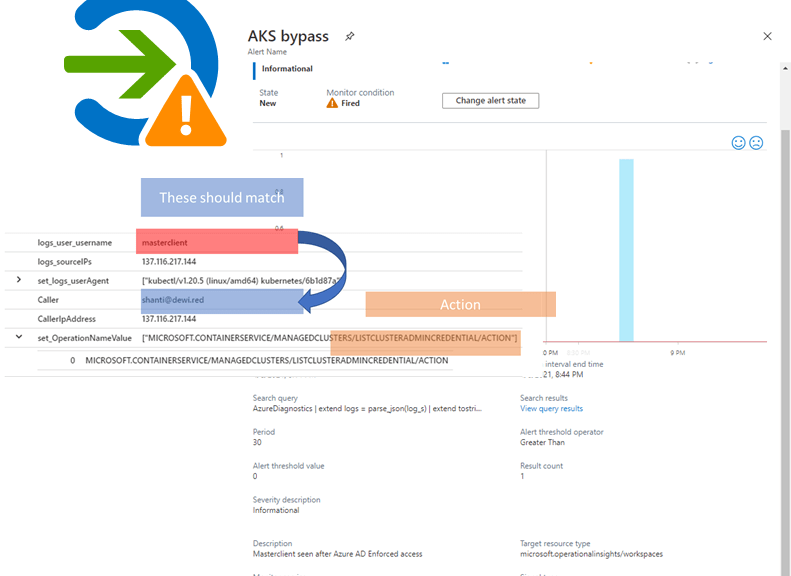Viewport: 791px width, 576px height.
Task: Select the logs_user_username row
Action: click(x=75, y=243)
